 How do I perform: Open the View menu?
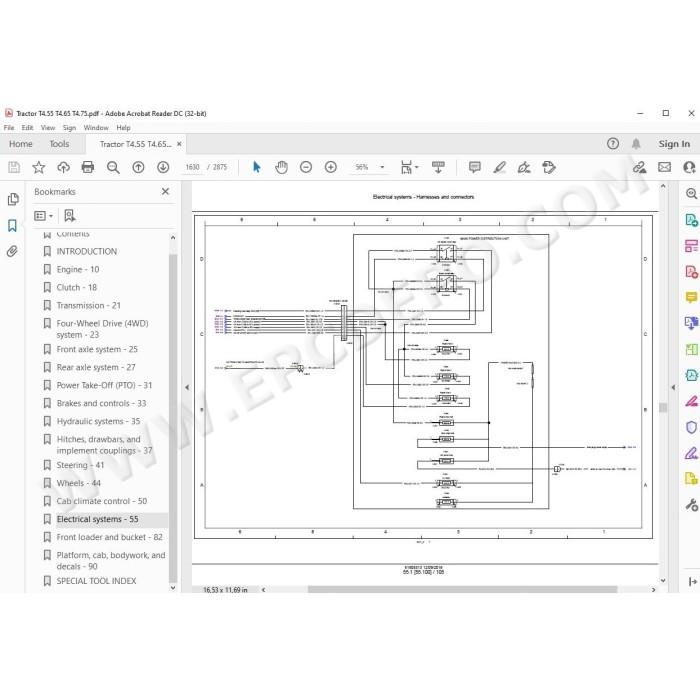[48, 128]
